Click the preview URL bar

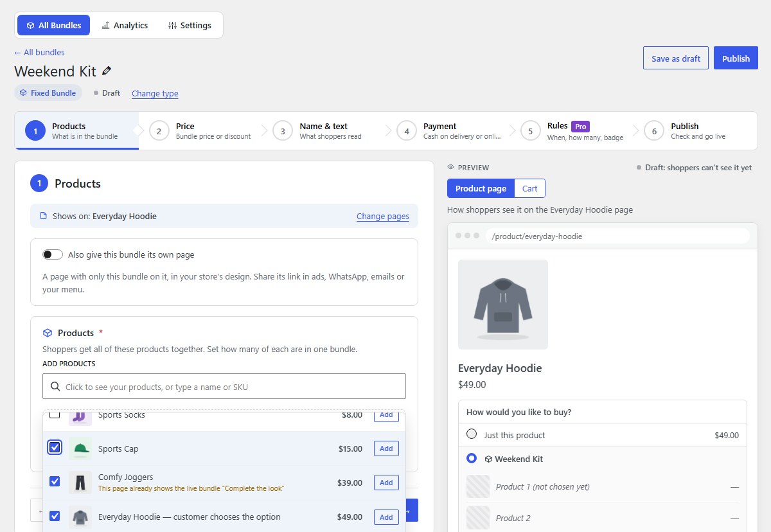(617, 236)
